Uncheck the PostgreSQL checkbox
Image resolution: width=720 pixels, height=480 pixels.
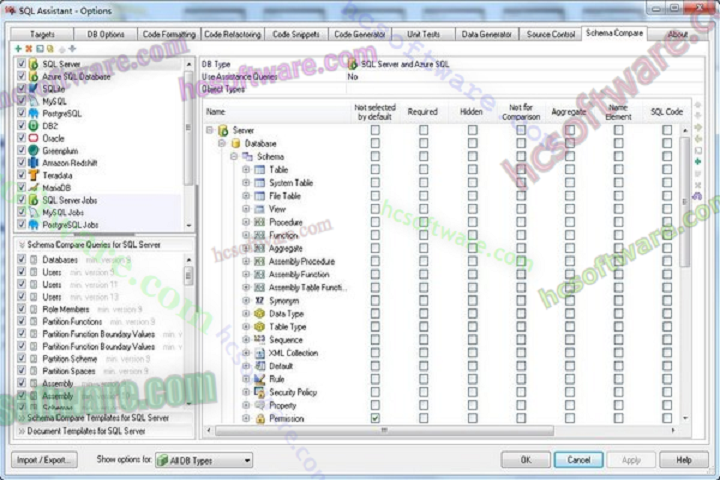click(21, 113)
